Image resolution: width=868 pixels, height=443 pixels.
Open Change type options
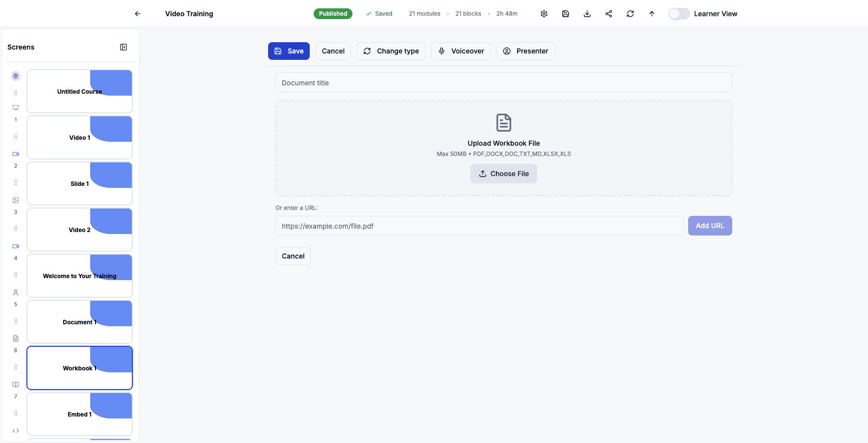click(x=391, y=51)
